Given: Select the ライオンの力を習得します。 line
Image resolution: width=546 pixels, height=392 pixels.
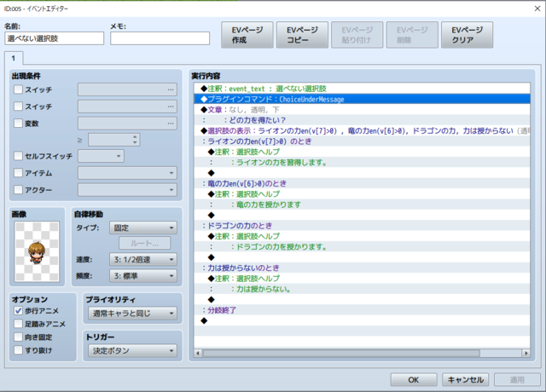Looking at the screenshot, I should coord(362,162).
